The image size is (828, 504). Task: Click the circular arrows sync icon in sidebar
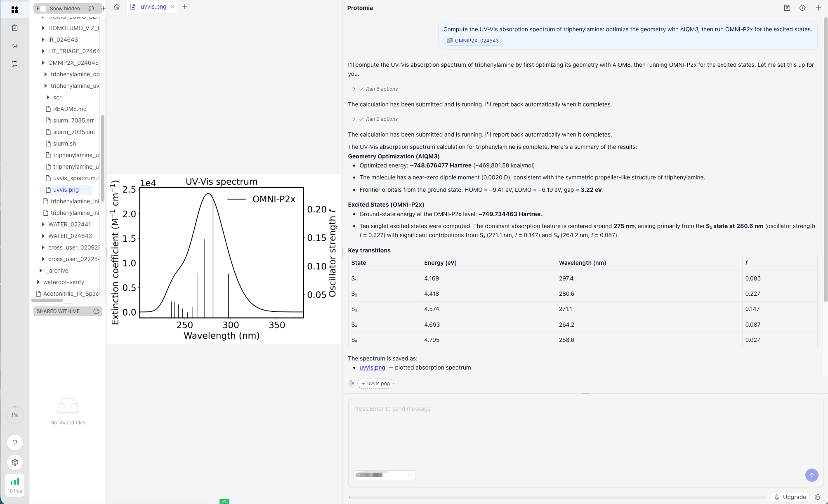click(15, 64)
